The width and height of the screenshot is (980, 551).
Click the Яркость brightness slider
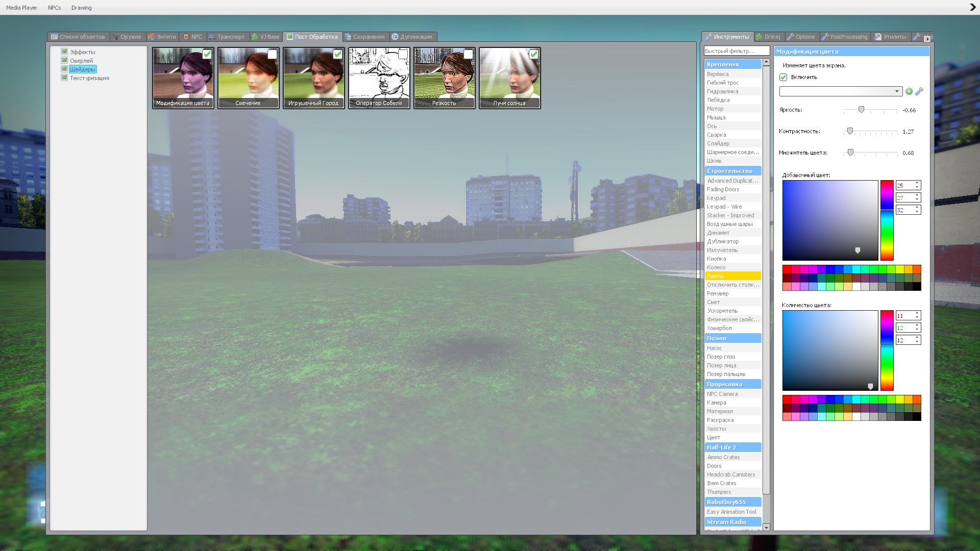(861, 110)
